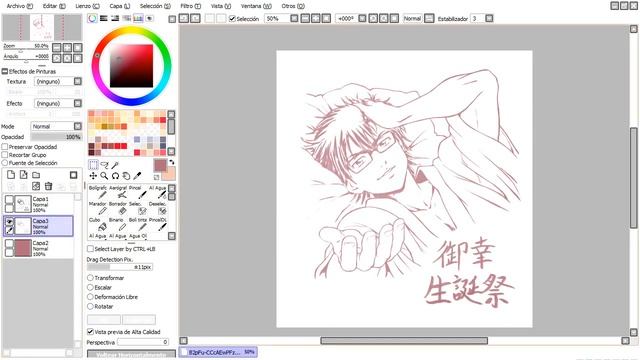The image size is (640, 360).
Task: Select the Deformación Libre radio option
Action: (90, 297)
